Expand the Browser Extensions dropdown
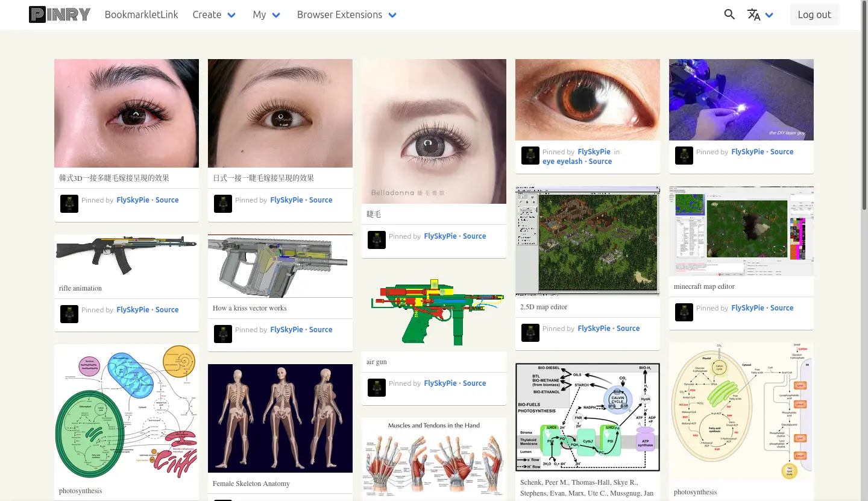Viewport: 868px width, 501px height. pyautogui.click(x=347, y=14)
